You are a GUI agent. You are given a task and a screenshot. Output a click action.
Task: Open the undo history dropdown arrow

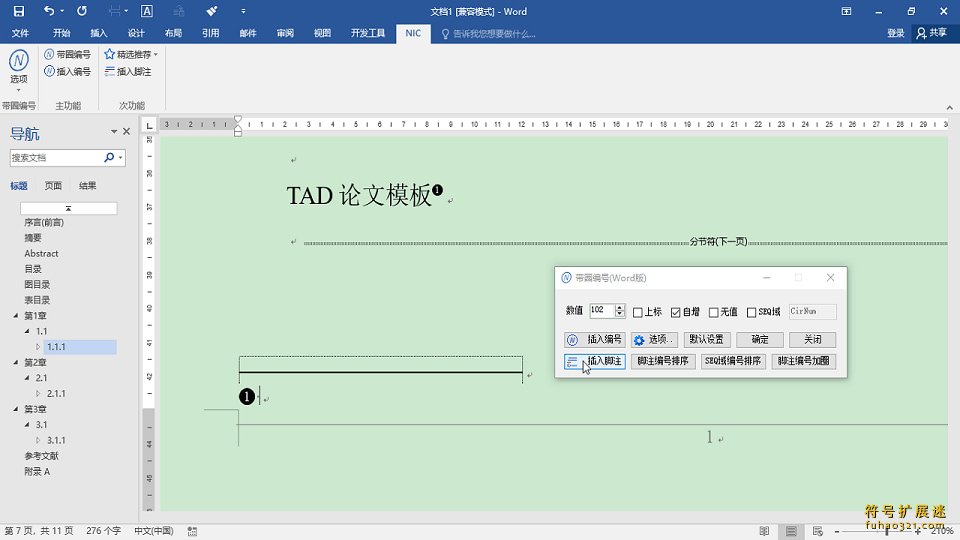(x=62, y=11)
